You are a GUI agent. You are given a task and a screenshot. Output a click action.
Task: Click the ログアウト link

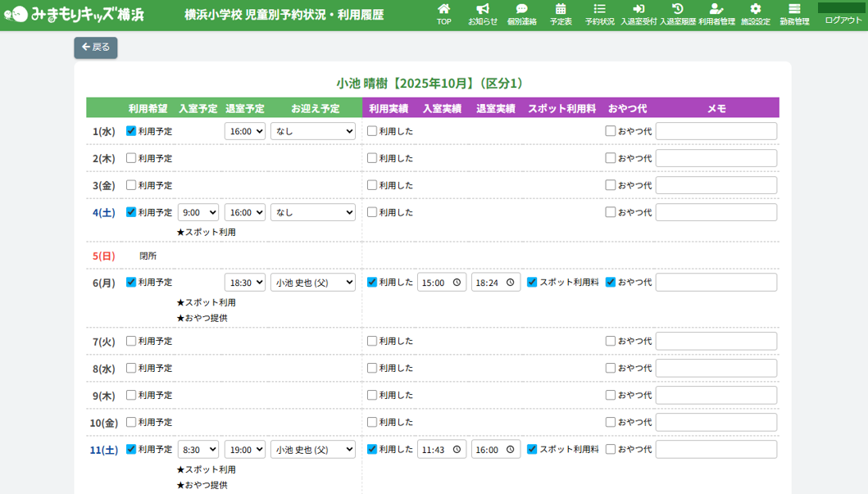(x=843, y=20)
